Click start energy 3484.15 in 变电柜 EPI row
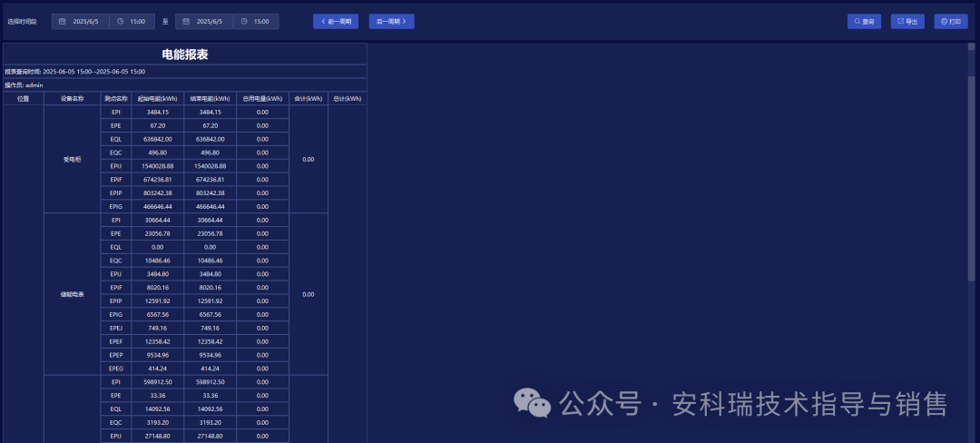This screenshot has width=980, height=443. pyautogui.click(x=158, y=112)
